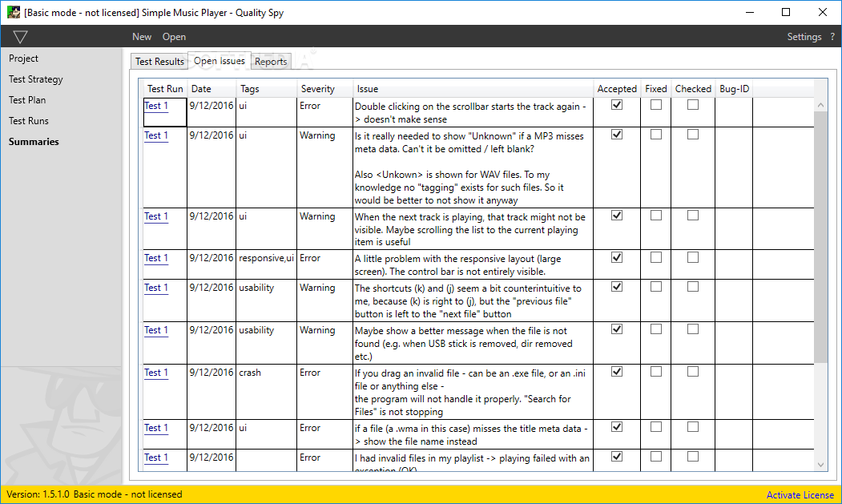Click scrollbar up arrow in issues table
Screen dimensions: 842x504
click(820, 105)
